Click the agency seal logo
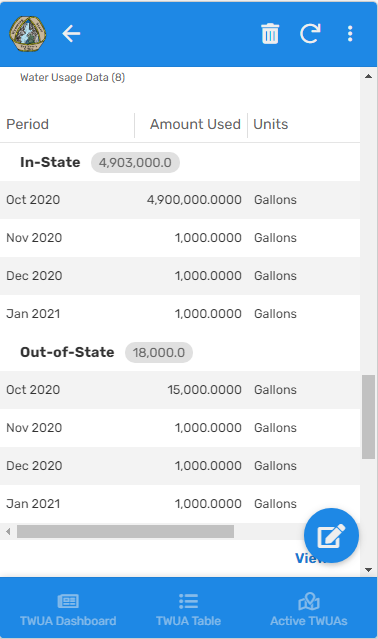 tap(28, 33)
